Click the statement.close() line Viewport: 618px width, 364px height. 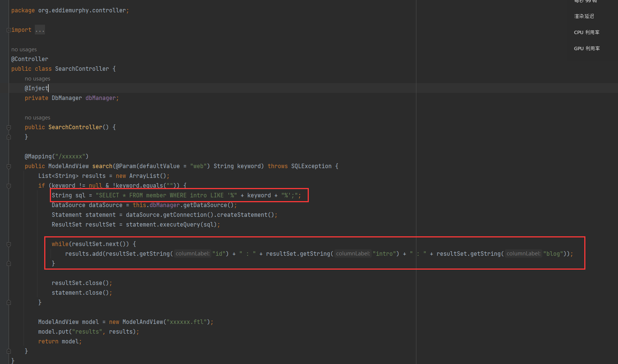[82, 293]
